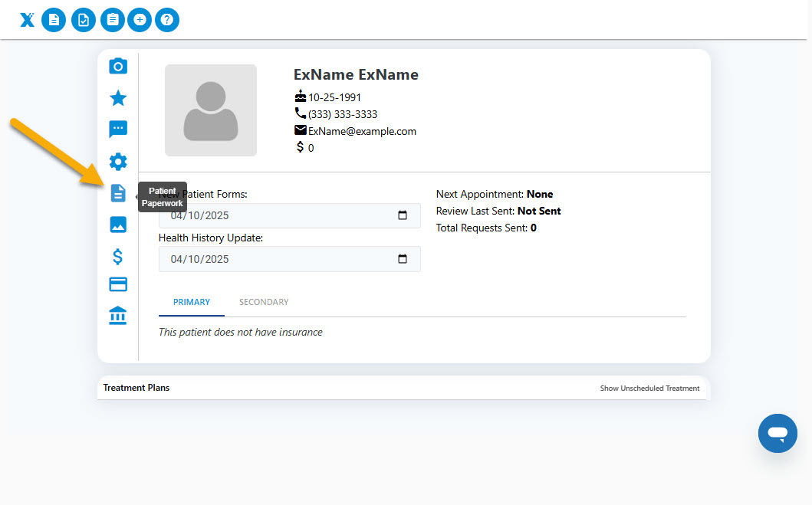812x505 pixels.
Task: Click the credit card icon in the sidebar
Action: click(x=118, y=284)
